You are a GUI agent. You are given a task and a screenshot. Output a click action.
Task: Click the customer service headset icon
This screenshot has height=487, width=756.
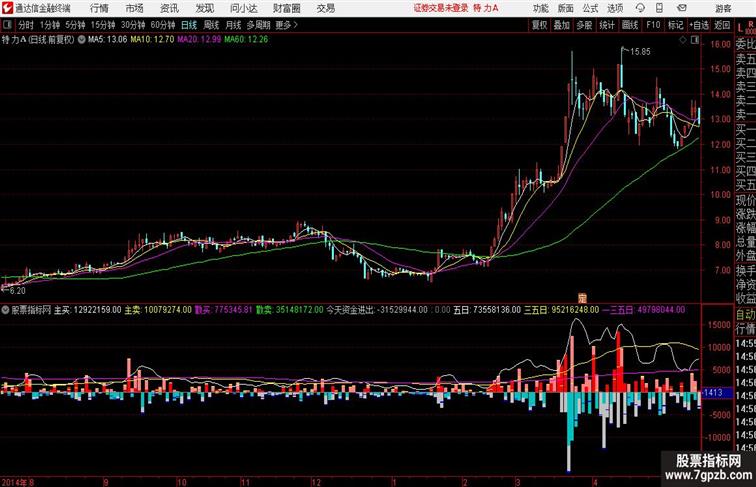tap(640, 8)
